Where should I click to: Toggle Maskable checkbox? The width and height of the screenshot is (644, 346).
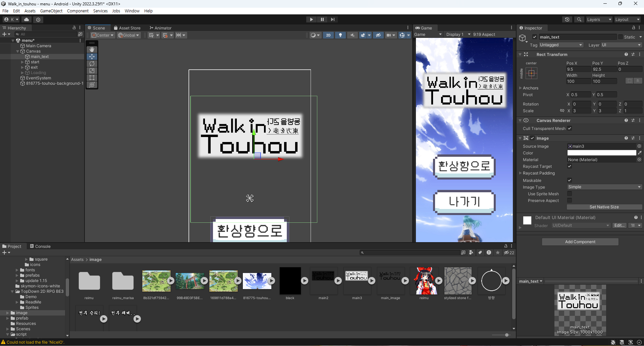pos(570,180)
